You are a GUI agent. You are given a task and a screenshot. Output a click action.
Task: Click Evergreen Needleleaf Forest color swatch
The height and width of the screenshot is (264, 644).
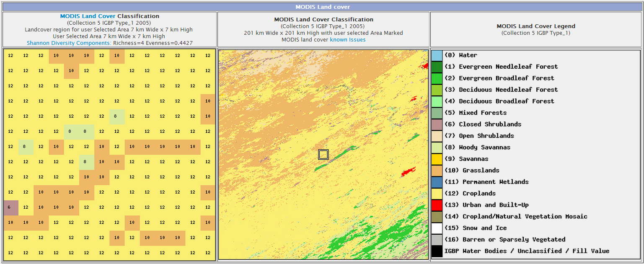click(437, 67)
